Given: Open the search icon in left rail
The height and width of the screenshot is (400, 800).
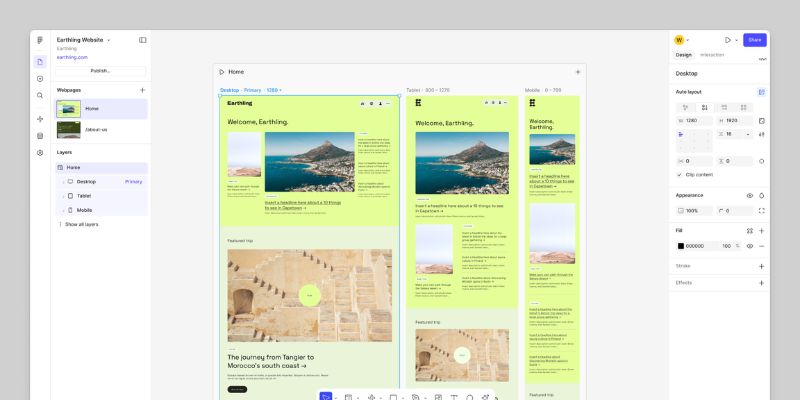Looking at the screenshot, I should (x=40, y=96).
